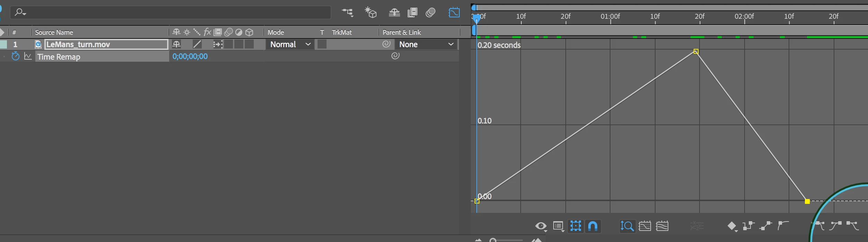The height and width of the screenshot is (242, 868).
Task: Convert selected keyframes to Hold
Action: (748, 226)
